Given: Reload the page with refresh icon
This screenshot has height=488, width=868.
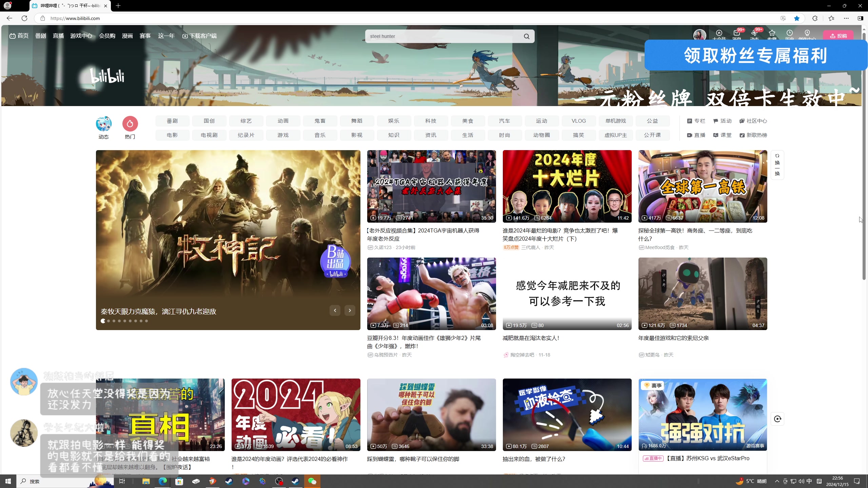Looking at the screenshot, I should click(24, 18).
